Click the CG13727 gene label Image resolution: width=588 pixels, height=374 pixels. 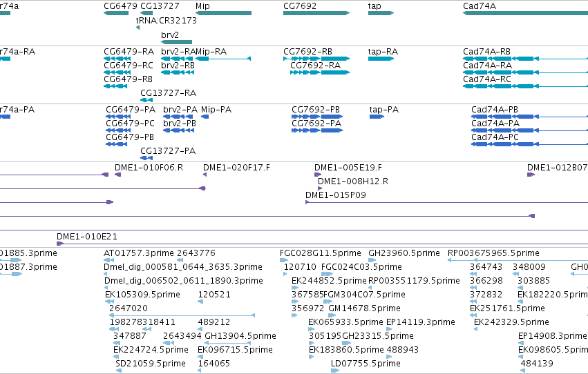pyautogui.click(x=160, y=6)
